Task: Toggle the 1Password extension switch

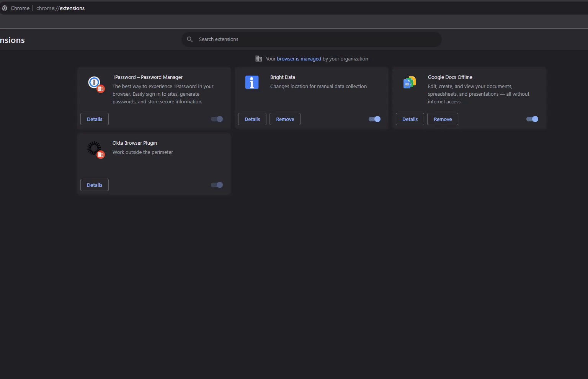Action: (x=217, y=119)
